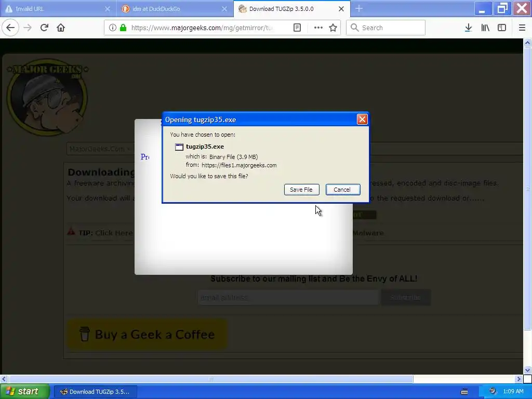The height and width of the screenshot is (399, 532).
Task: Click Download TUGZip taskbar button
Action: tap(96, 392)
